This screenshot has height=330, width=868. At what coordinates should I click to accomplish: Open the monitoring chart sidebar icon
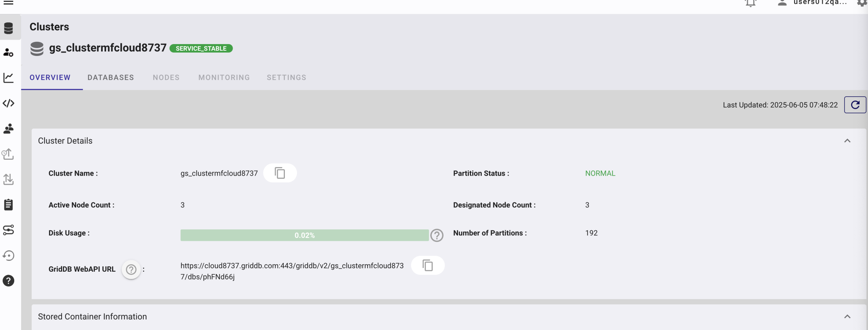(8, 78)
